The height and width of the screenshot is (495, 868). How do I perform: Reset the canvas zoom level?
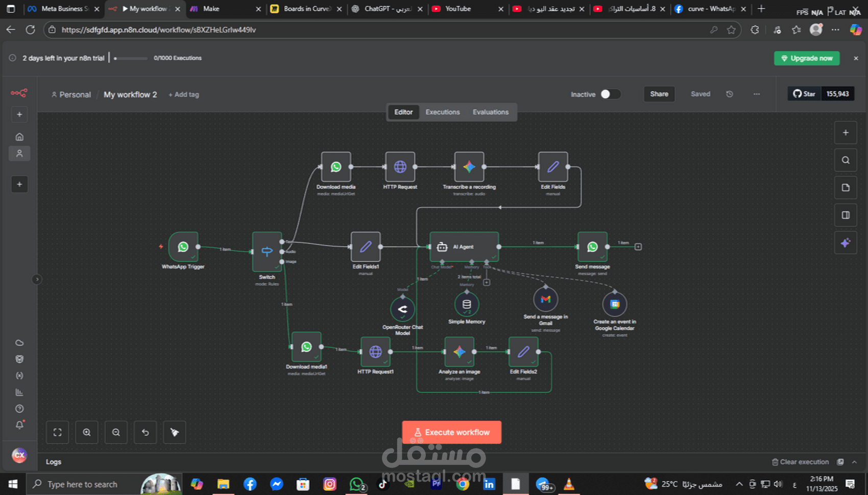(146, 432)
